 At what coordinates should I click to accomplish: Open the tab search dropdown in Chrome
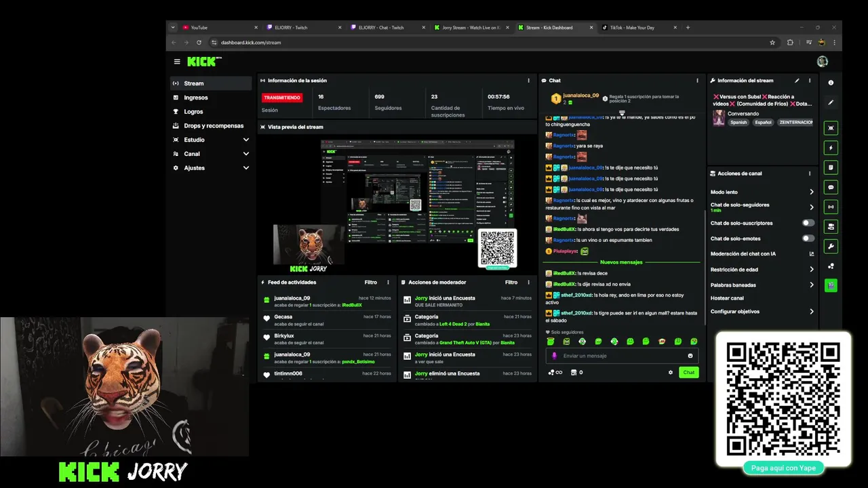tap(173, 28)
